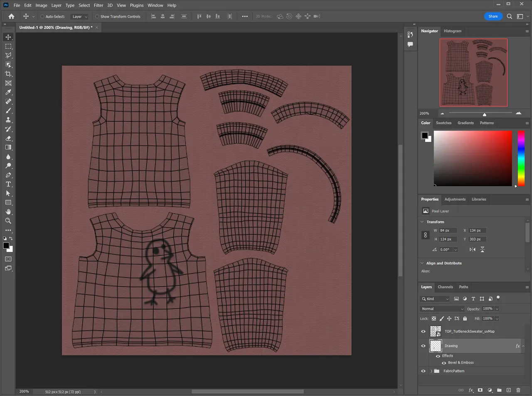Open the Bevel & Emboss layer effect
The width and height of the screenshot is (532, 396).
click(461, 362)
